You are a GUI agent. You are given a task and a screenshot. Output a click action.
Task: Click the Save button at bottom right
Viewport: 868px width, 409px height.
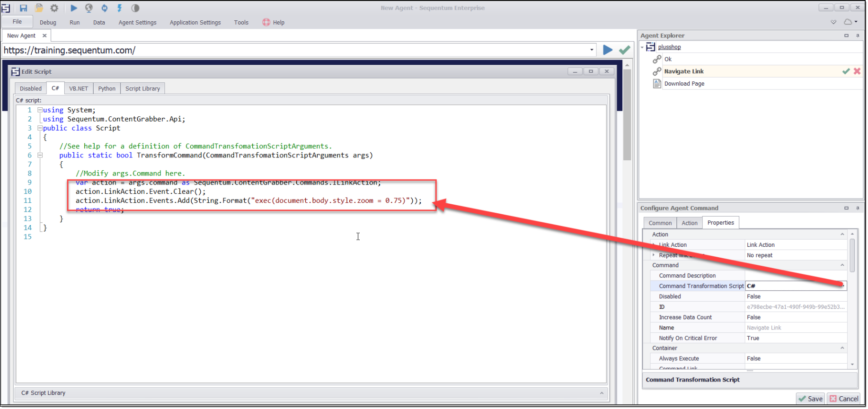(x=810, y=399)
